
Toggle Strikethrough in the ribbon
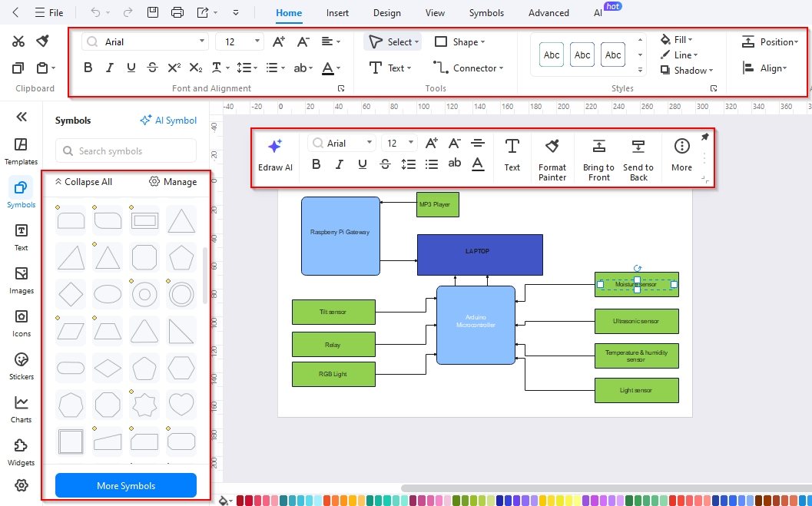click(x=152, y=68)
